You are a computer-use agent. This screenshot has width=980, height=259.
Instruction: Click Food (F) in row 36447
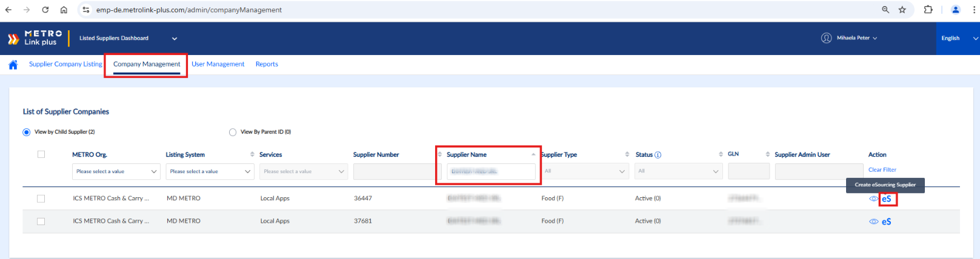pos(552,198)
